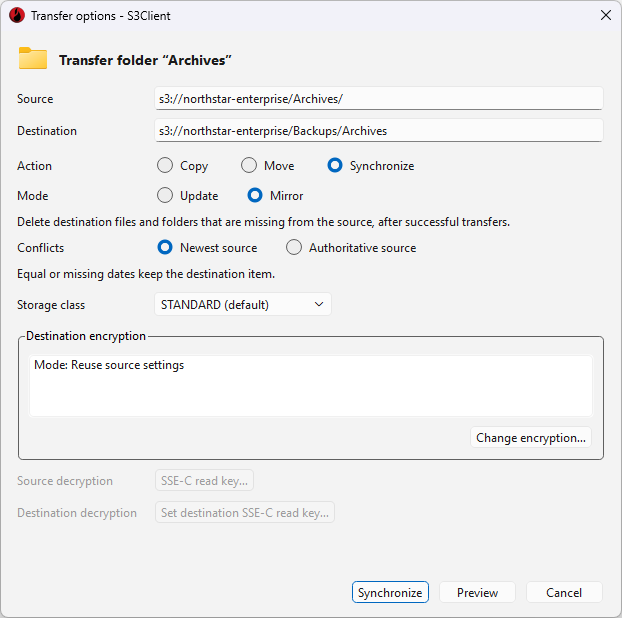Click the SSE-C read key... button

point(204,481)
